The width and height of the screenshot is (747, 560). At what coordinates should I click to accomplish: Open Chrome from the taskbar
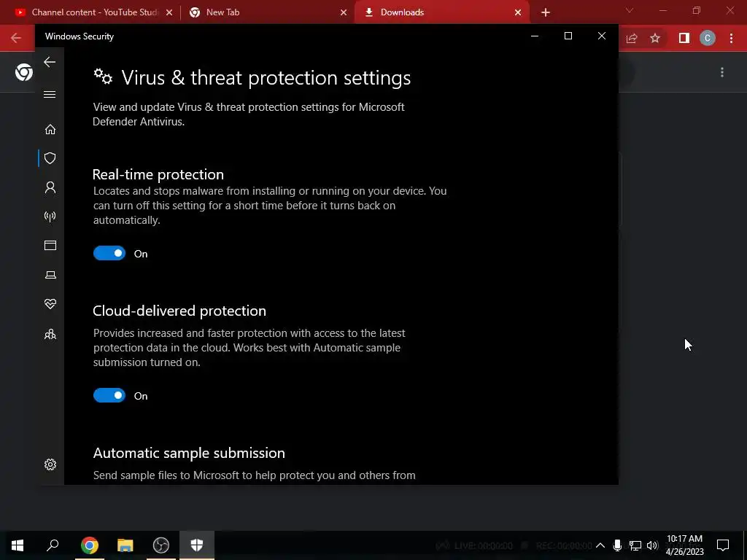(x=89, y=545)
